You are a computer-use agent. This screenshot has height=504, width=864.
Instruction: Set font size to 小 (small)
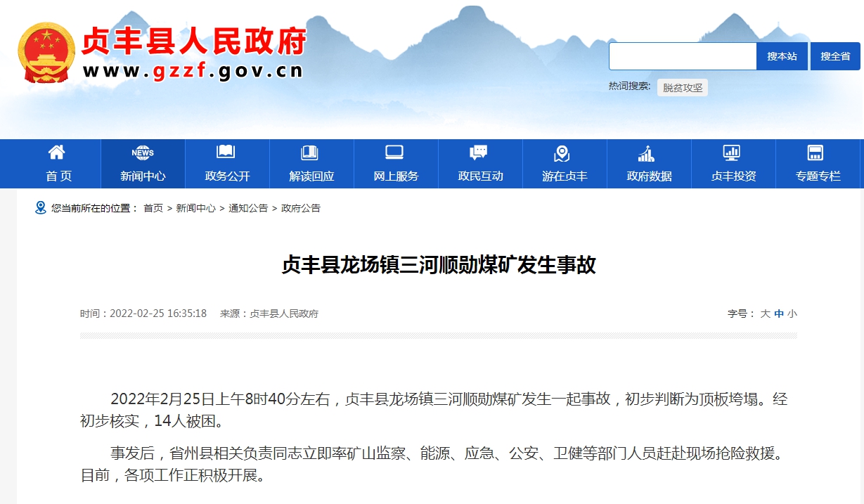[792, 314]
